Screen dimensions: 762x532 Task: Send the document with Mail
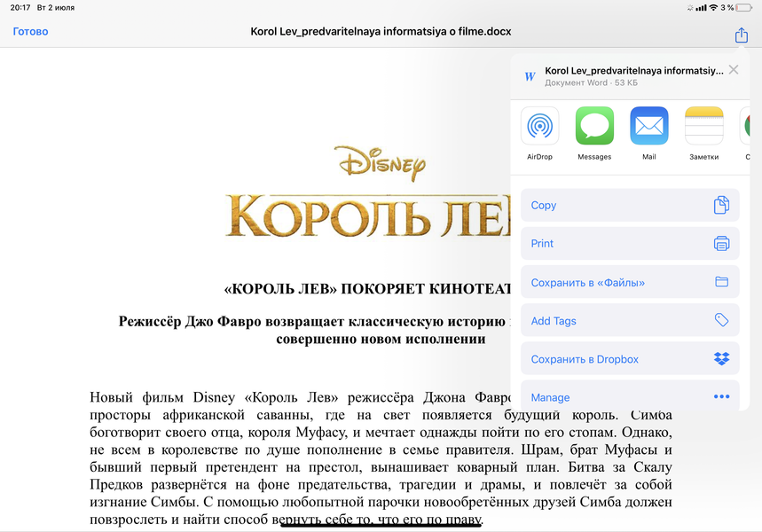(649, 134)
